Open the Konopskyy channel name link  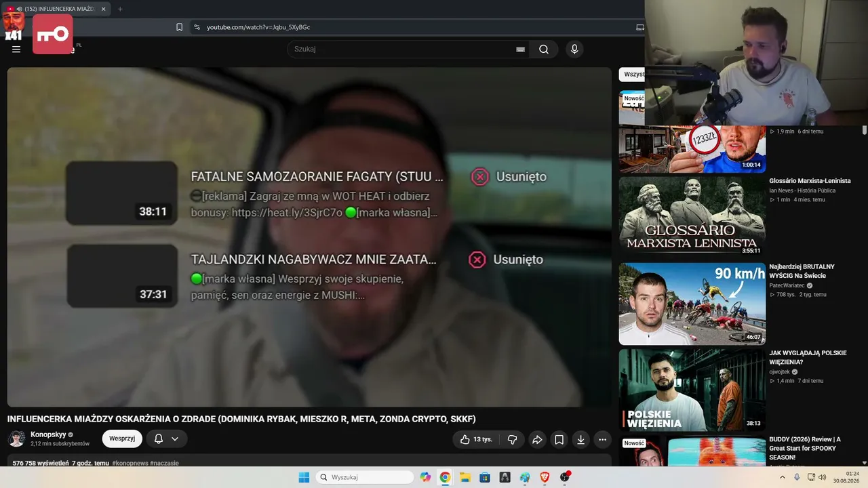pyautogui.click(x=48, y=434)
